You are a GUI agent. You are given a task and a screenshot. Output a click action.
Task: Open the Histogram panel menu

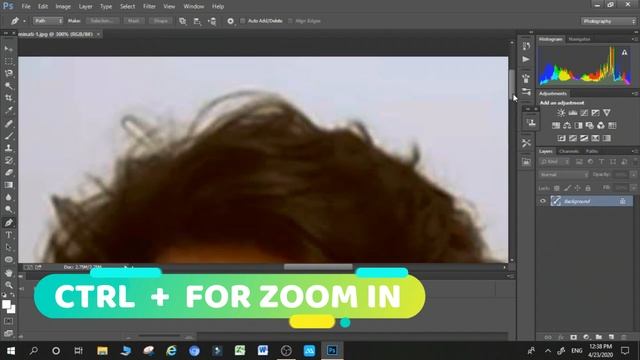635,39
